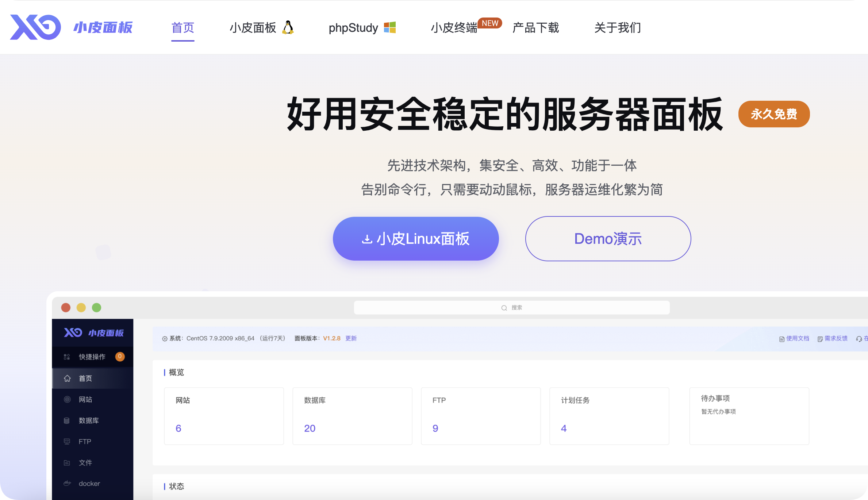
Task: Open the 关于我们 navigation item
Action: (618, 28)
